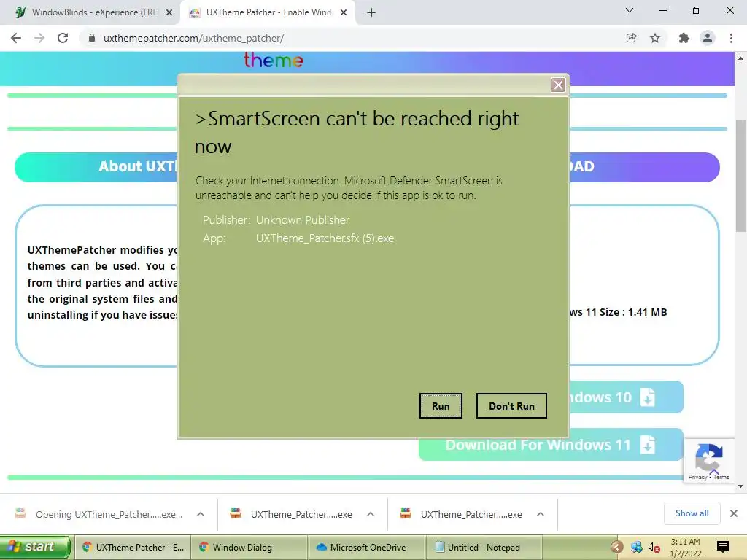Switch to Untitled - Notepad taskbar item

point(484,548)
